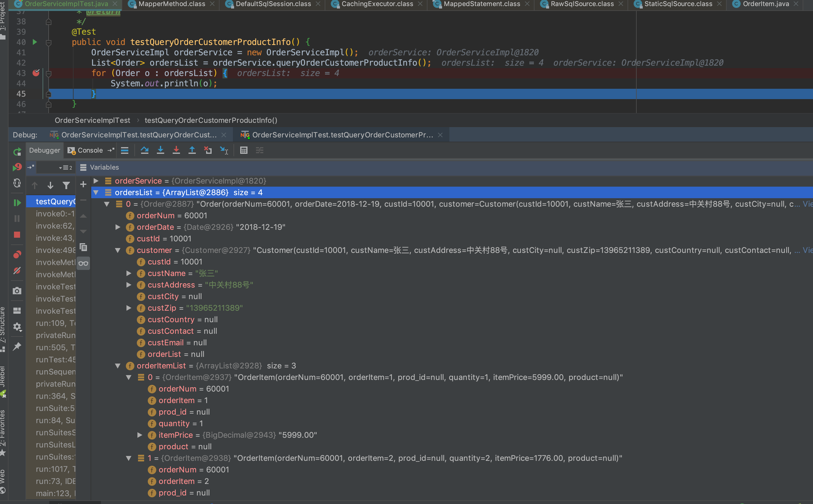This screenshot has height=504, width=813.
Task: Click the Step Out upward arrow icon
Action: [x=192, y=150]
